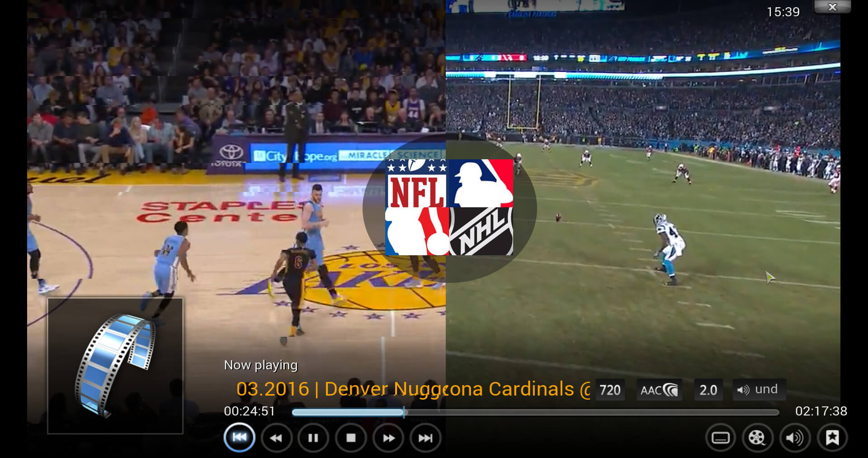Click the 2.0 audio channels badge
The height and width of the screenshot is (458, 868).
pyautogui.click(x=708, y=390)
